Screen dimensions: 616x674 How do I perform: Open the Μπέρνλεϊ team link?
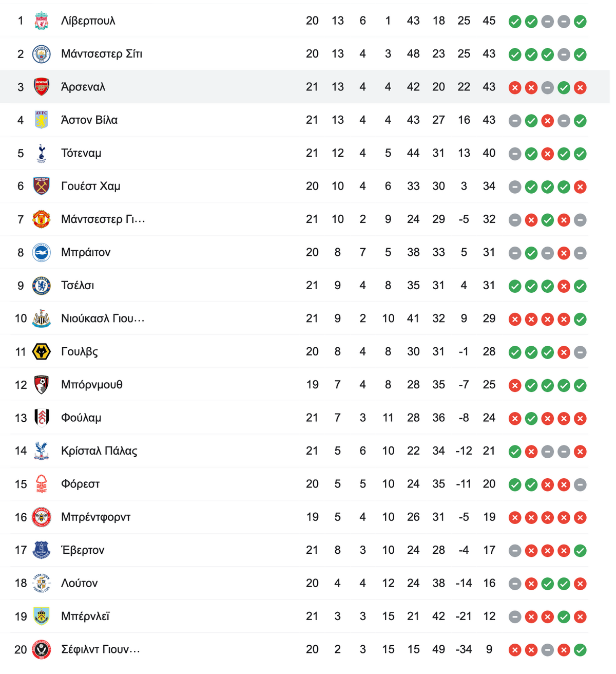(85, 616)
